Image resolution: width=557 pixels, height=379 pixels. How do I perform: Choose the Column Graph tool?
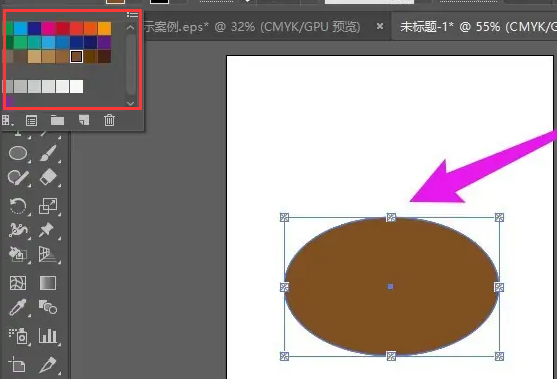[48, 336]
